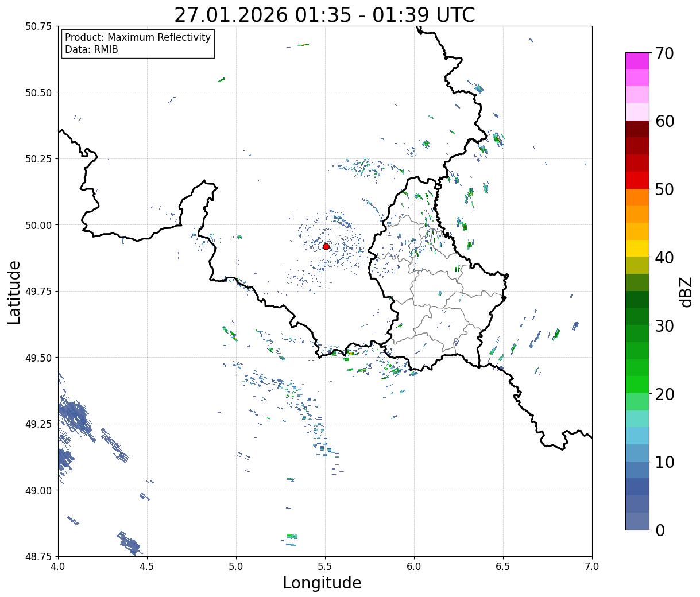Viewport: 700px width, 597px height.
Task: Click the yellow colorbar segment above 40
Action: (x=637, y=248)
